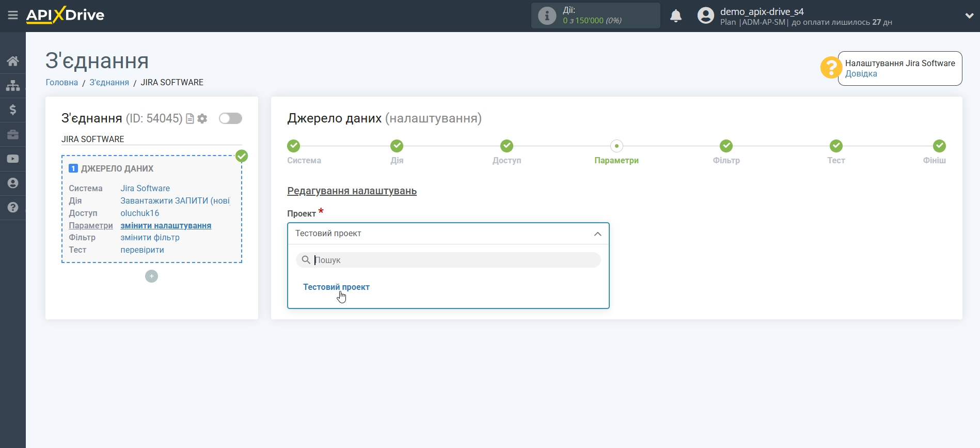Screen dimensions: 980x448
Task: Open the billing dollar sidebar icon
Action: click(x=13, y=110)
